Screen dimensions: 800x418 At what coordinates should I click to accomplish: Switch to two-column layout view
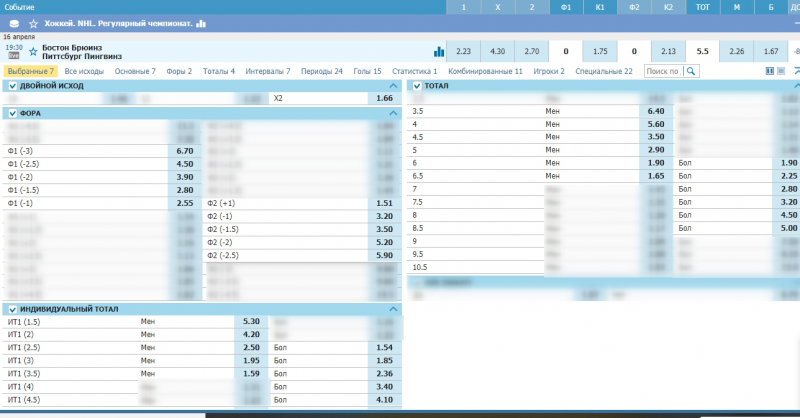pyautogui.click(x=769, y=72)
